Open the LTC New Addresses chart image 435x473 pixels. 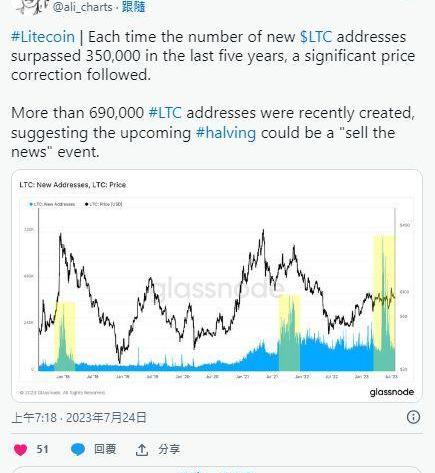click(217, 285)
